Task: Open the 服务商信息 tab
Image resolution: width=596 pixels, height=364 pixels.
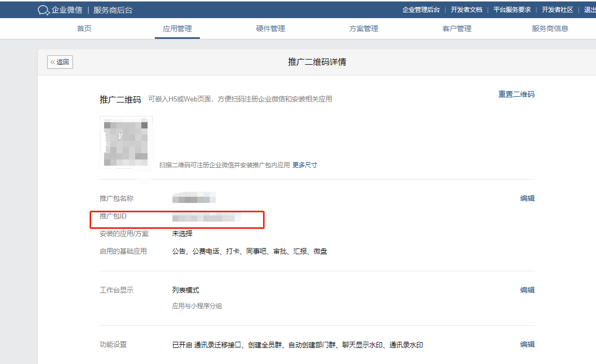Action: point(550,28)
